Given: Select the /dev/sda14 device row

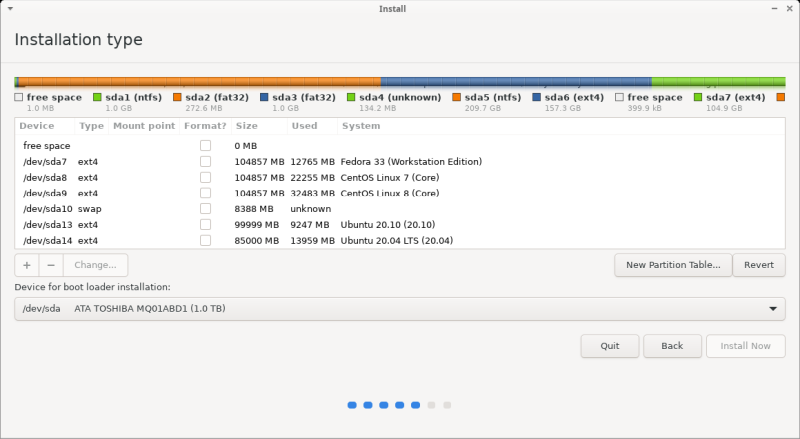Looking at the screenshot, I should (x=399, y=240).
